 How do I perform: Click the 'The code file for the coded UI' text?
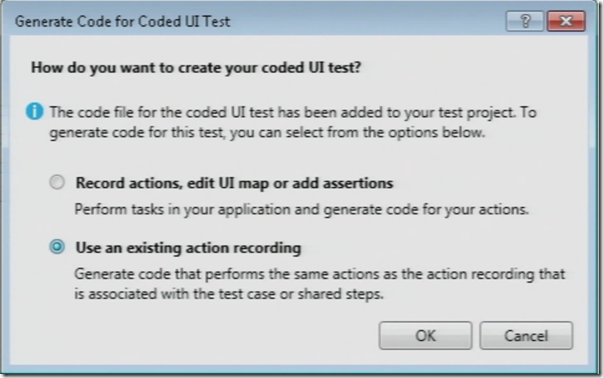(293, 113)
